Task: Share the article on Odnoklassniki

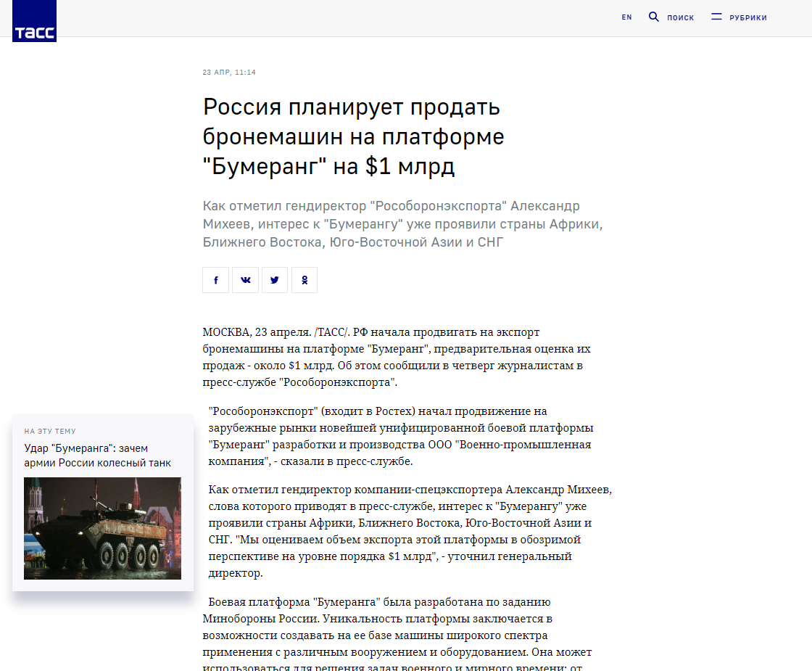Action: point(304,280)
